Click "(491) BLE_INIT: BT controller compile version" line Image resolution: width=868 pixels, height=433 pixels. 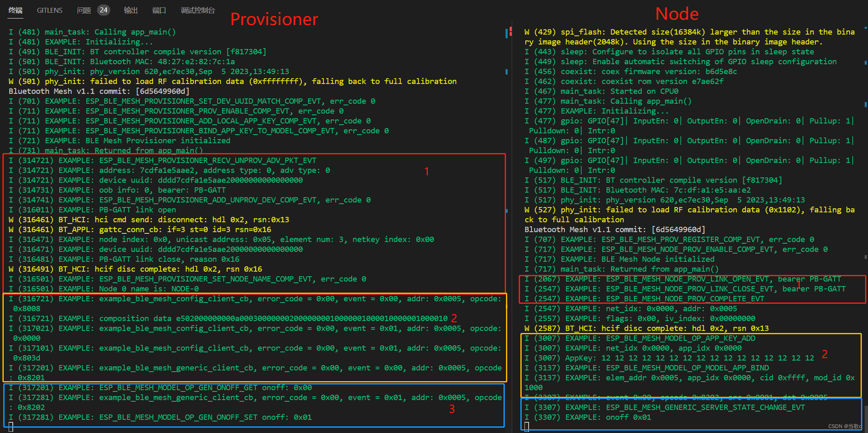click(x=137, y=52)
